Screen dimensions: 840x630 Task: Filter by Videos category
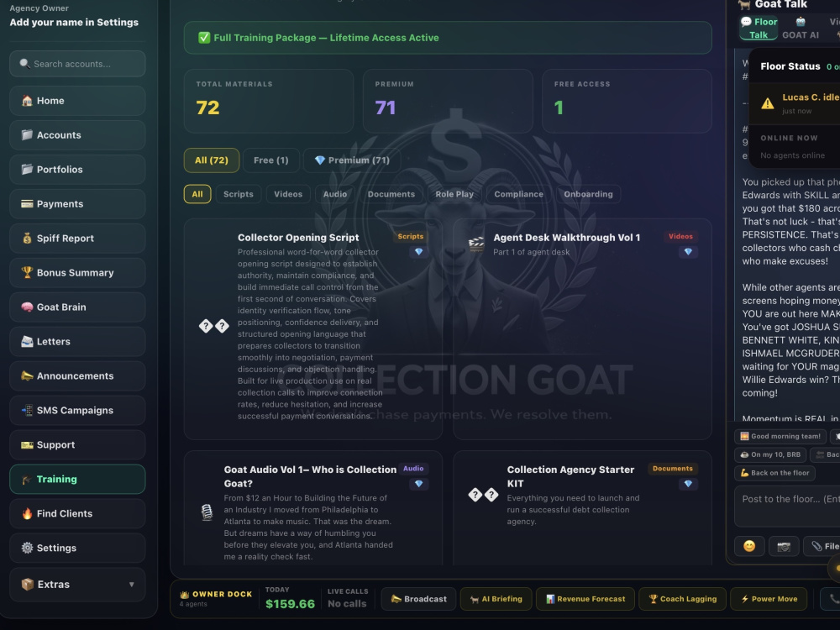click(288, 194)
